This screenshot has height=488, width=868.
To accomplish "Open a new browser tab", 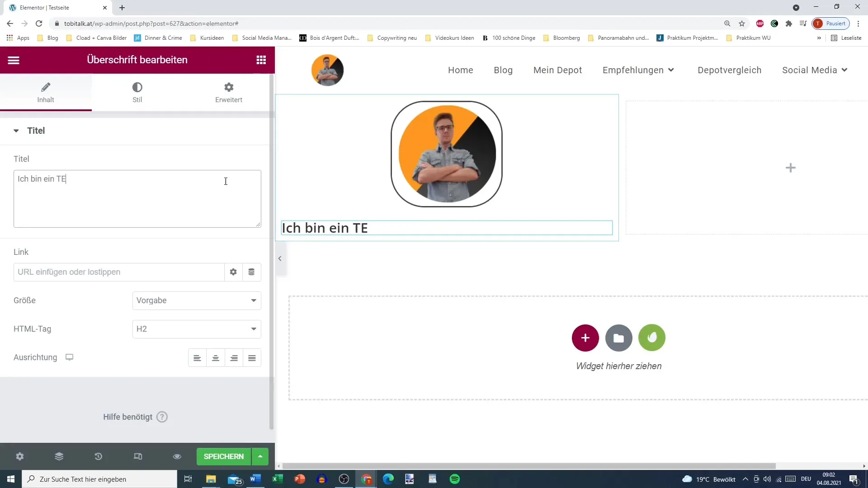I will [122, 8].
